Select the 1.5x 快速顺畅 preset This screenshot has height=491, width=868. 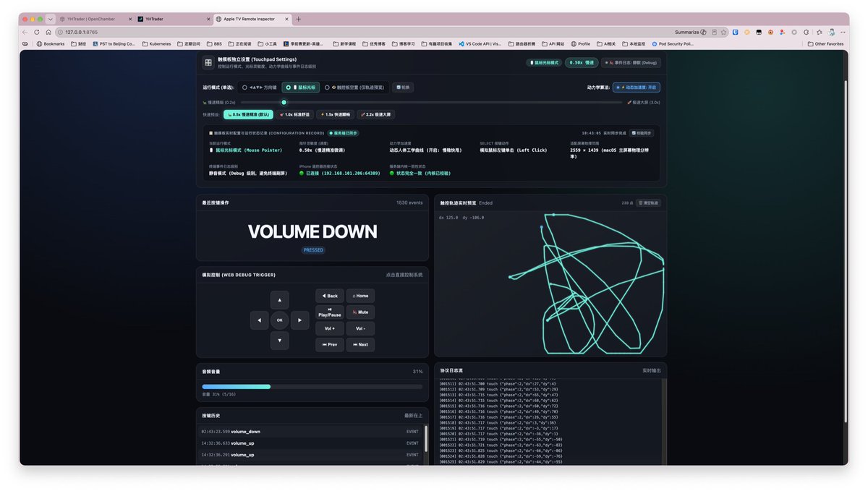[x=335, y=114]
